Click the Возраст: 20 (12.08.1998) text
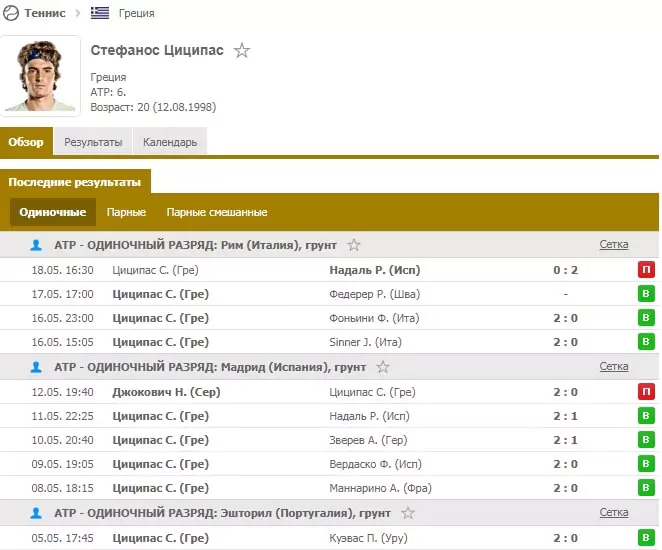 153,107
